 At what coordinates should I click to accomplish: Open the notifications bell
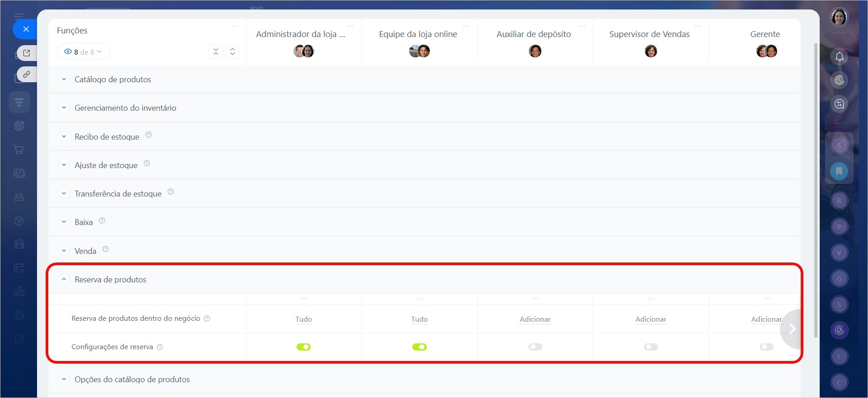pos(839,56)
